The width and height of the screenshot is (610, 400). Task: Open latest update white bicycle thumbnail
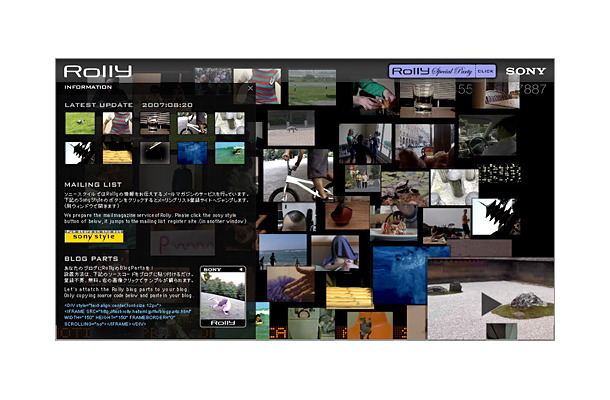pos(192,123)
